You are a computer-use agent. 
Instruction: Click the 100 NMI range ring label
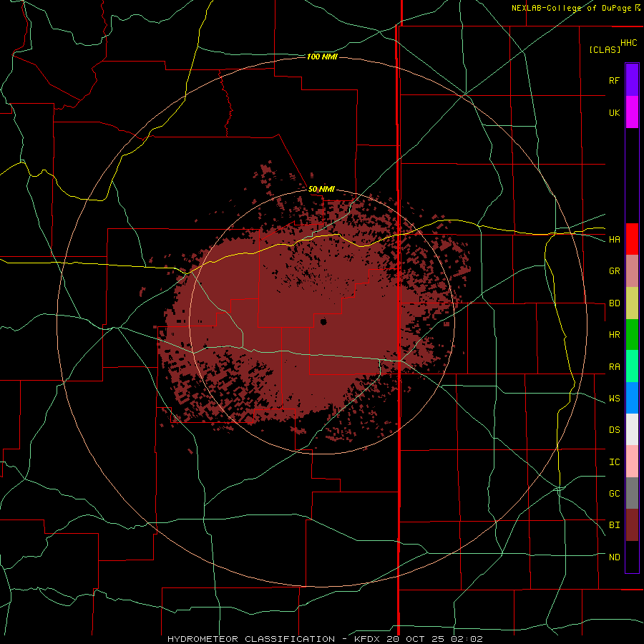pyautogui.click(x=322, y=57)
